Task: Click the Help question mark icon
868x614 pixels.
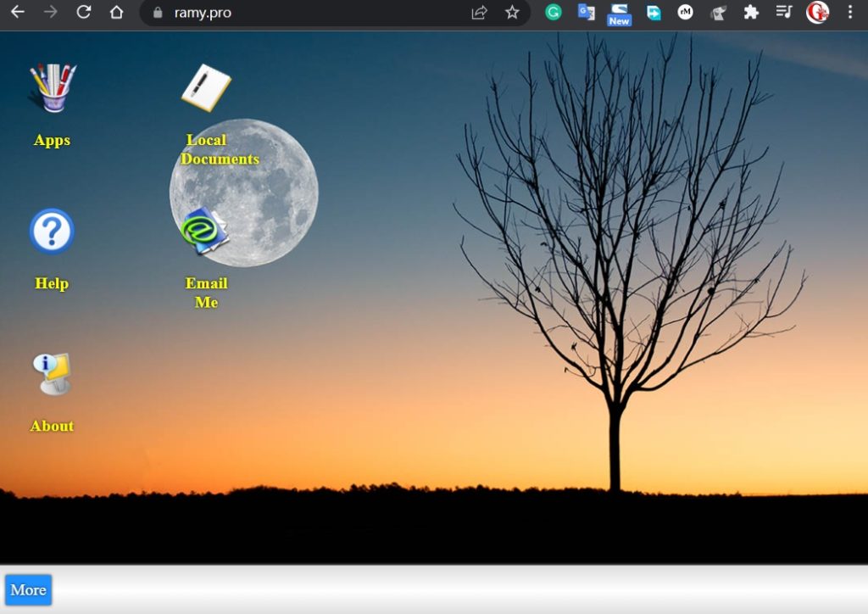Action: [52, 232]
